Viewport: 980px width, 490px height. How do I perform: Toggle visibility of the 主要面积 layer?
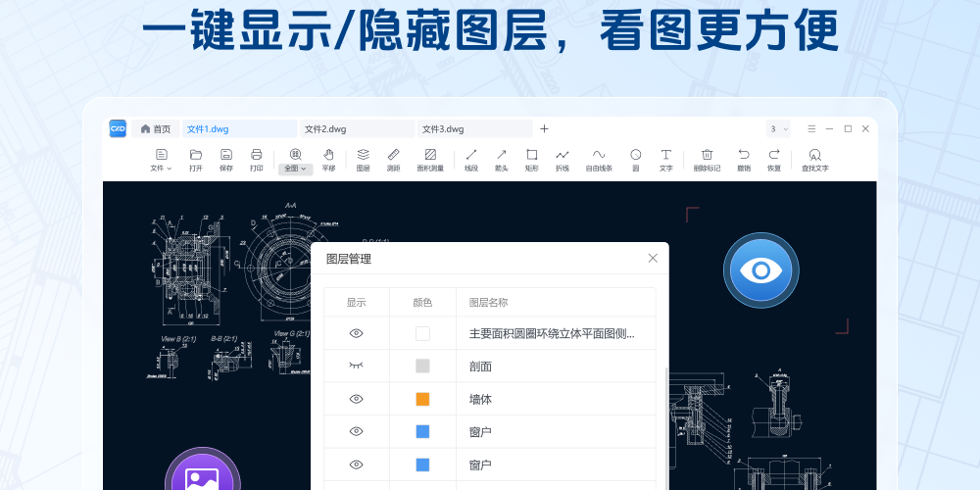(357, 333)
